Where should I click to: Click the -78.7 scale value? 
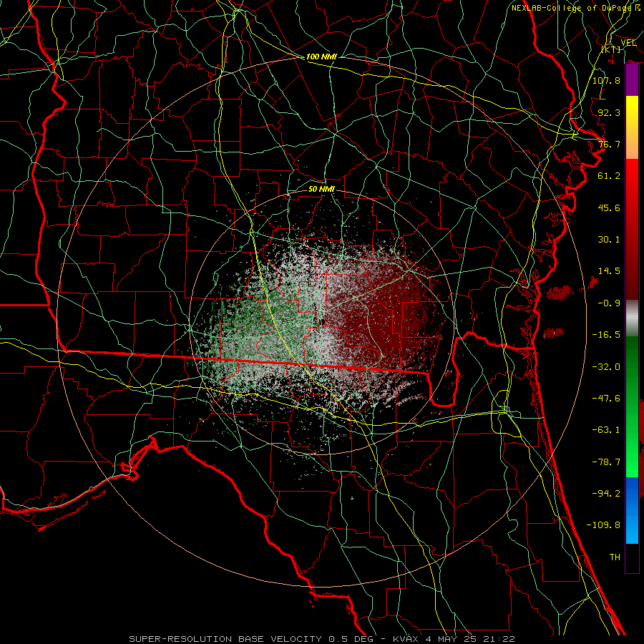606,462
